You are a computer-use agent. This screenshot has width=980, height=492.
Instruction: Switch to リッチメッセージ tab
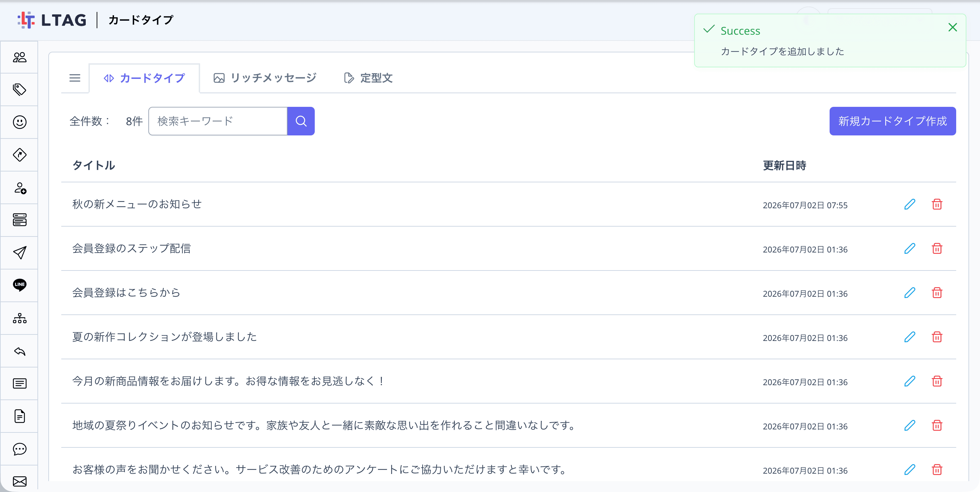click(x=265, y=78)
